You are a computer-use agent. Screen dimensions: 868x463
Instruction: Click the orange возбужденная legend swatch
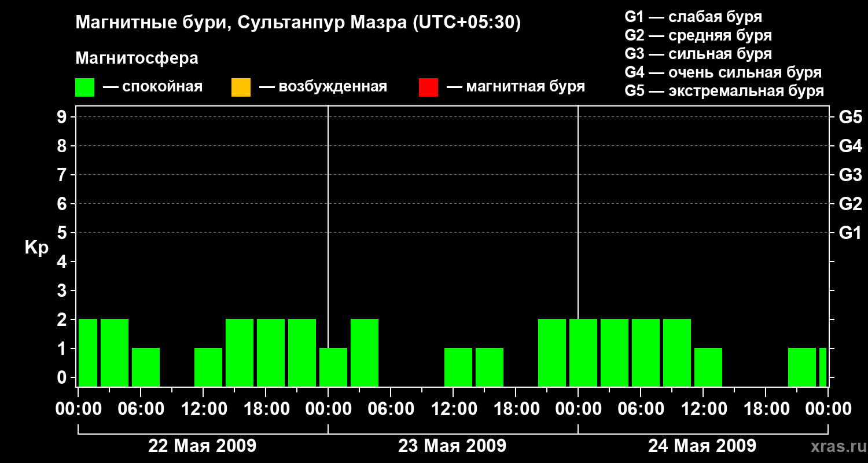coord(241,87)
